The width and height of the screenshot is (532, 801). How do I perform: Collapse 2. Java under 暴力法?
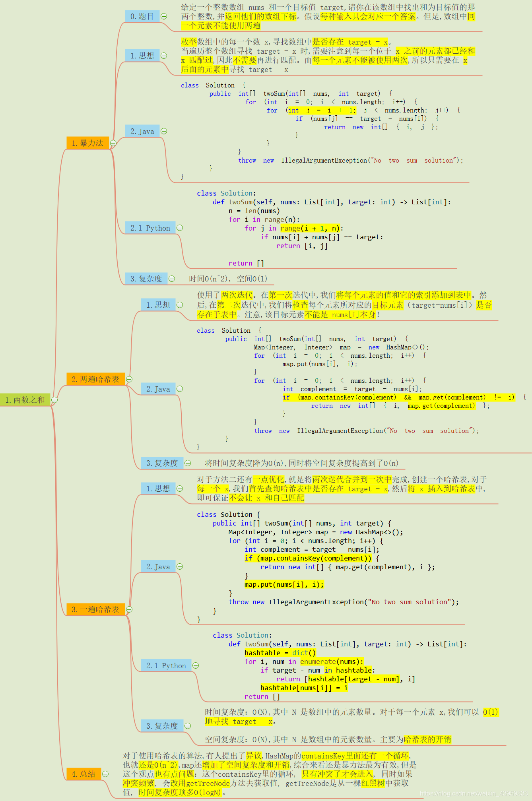[x=164, y=131]
